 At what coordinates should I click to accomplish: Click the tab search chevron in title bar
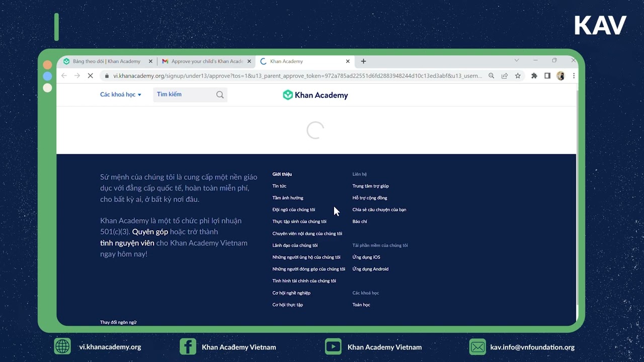[x=516, y=60]
